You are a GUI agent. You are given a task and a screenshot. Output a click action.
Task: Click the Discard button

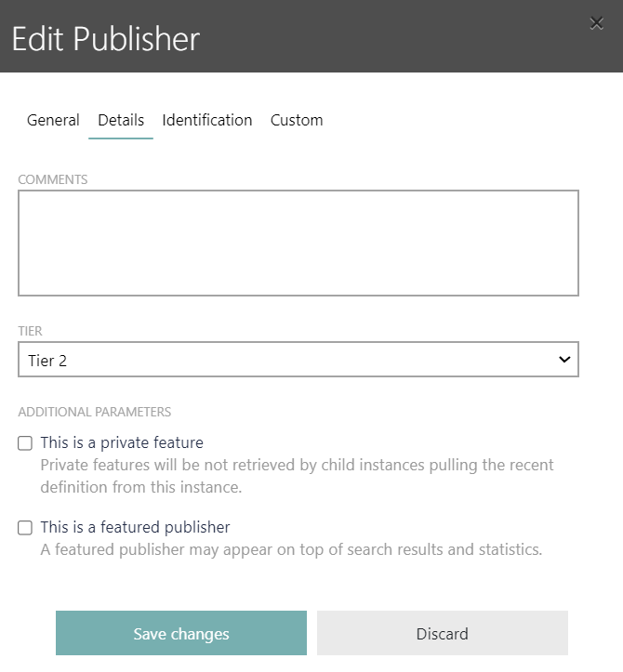pos(443,633)
